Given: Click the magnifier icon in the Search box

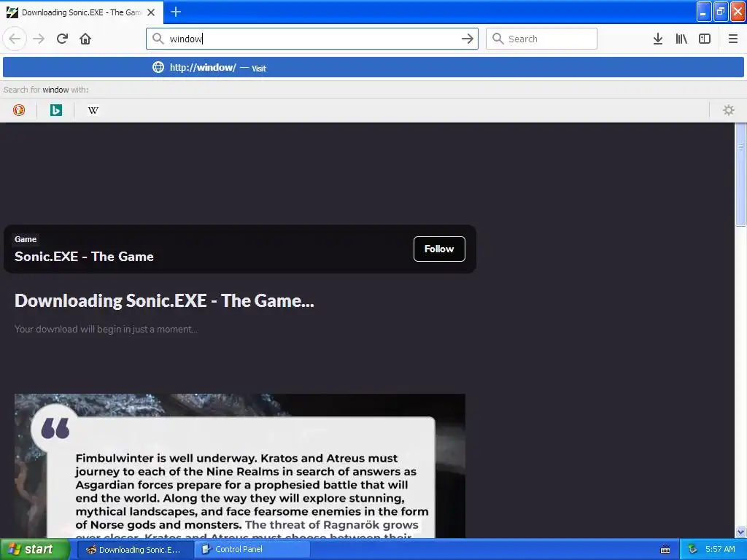Looking at the screenshot, I should coord(498,39).
